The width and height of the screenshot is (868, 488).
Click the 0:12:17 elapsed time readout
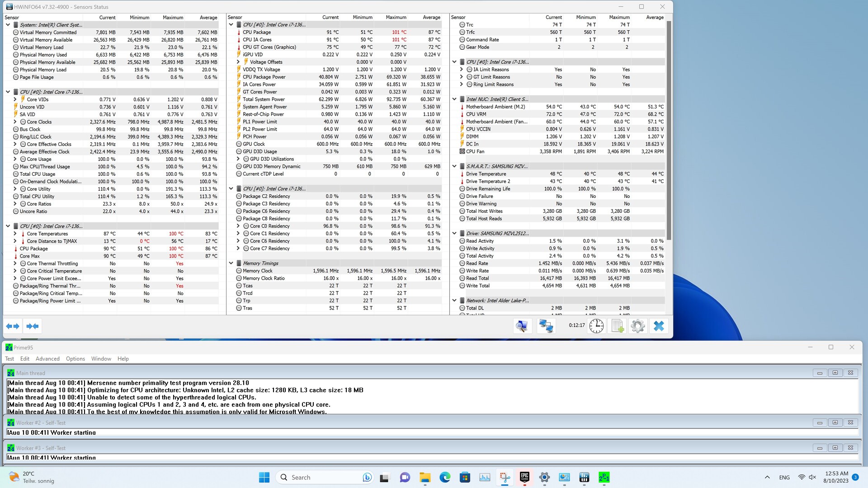point(576,325)
